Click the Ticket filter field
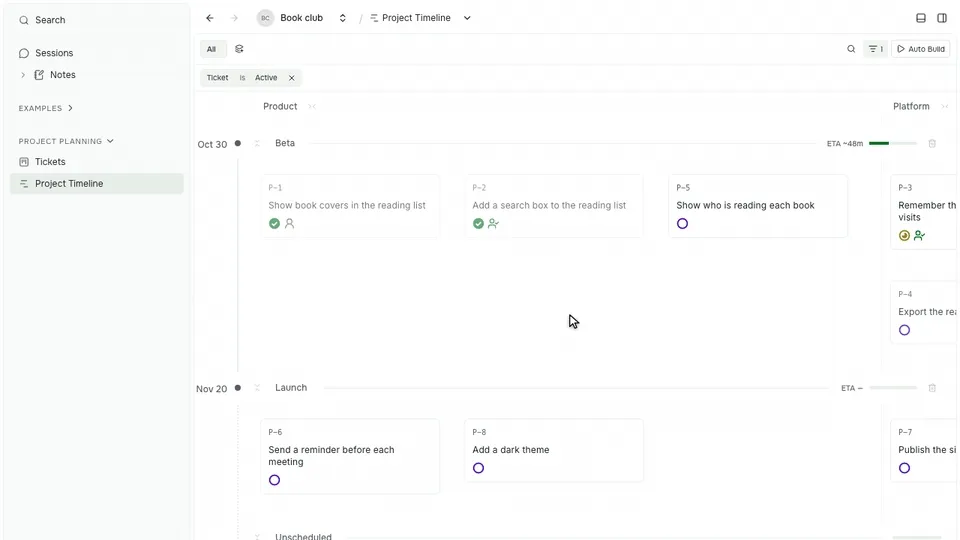Image resolution: width=960 pixels, height=540 pixels. (217, 78)
